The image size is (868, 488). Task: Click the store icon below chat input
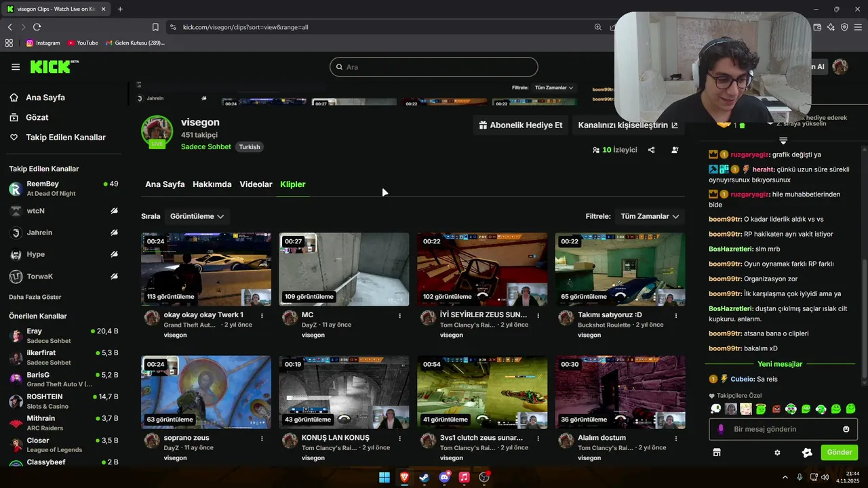(716, 452)
